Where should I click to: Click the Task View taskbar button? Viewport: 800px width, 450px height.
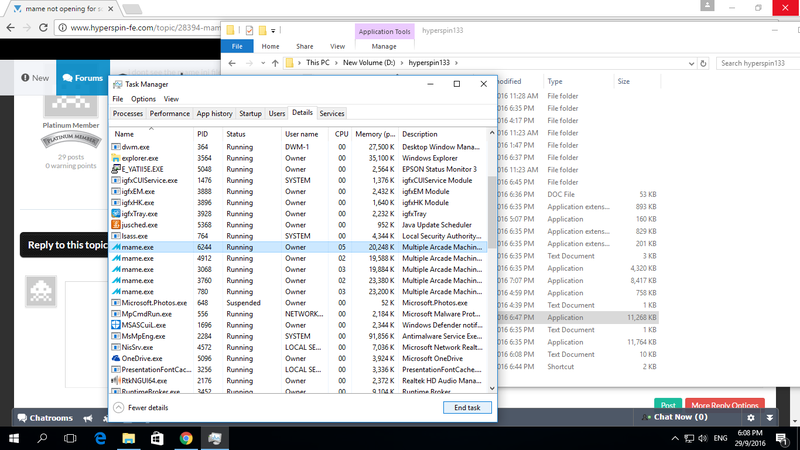pyautogui.click(x=72, y=438)
